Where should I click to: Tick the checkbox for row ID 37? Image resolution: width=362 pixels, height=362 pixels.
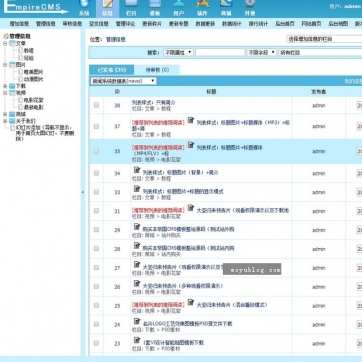coord(96,126)
